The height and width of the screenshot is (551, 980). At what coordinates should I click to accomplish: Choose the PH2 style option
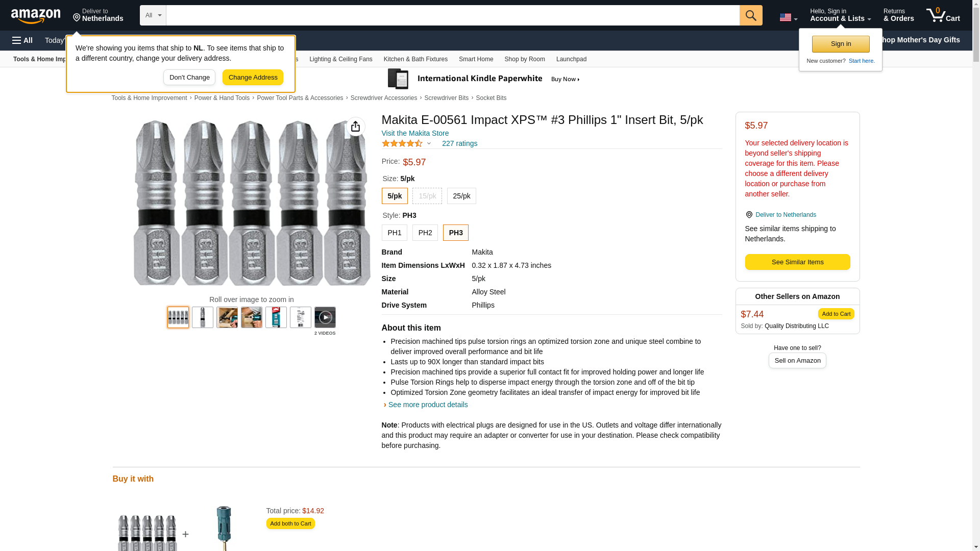(x=425, y=233)
